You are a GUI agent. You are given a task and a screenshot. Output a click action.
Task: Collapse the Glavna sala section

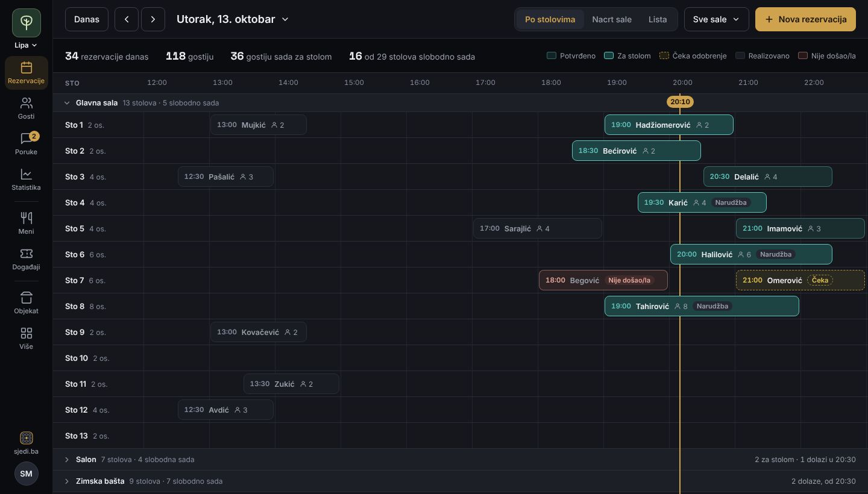tap(67, 103)
